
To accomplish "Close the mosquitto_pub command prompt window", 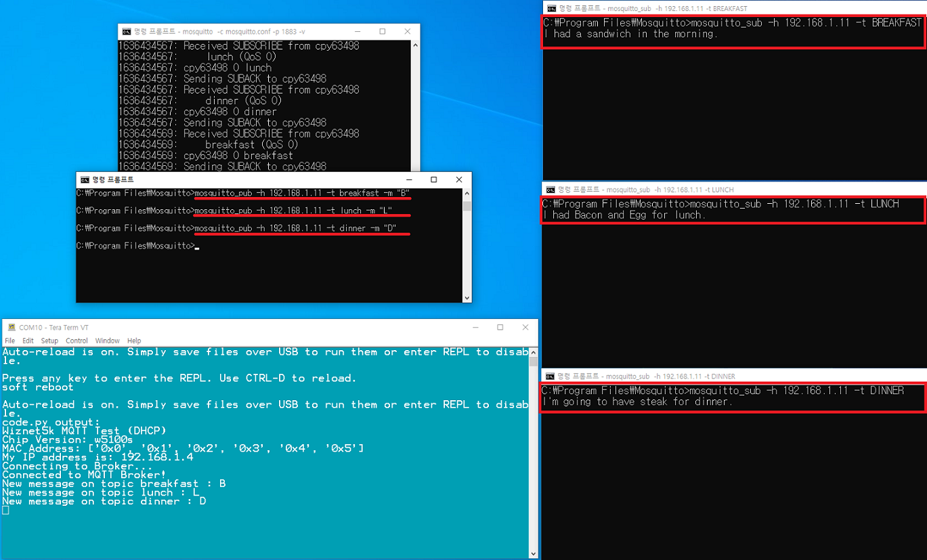I will (458, 179).
